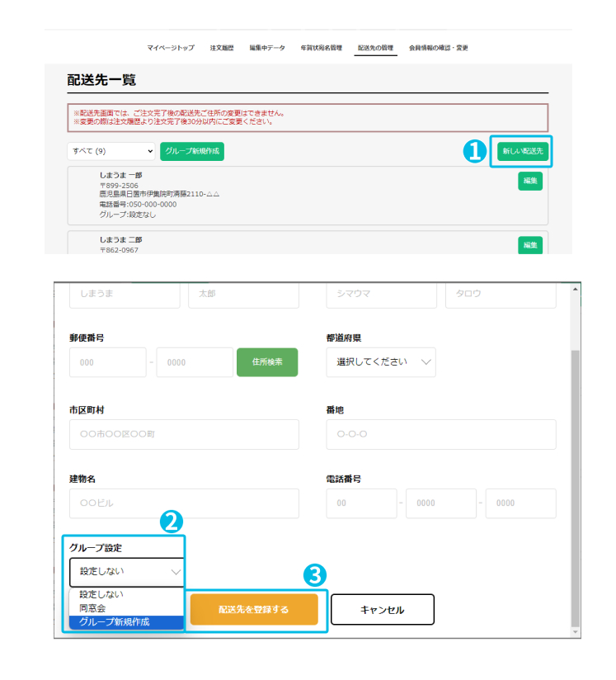Open 会員情報の確認・変更 tab
The image size is (616, 680).
point(438,48)
